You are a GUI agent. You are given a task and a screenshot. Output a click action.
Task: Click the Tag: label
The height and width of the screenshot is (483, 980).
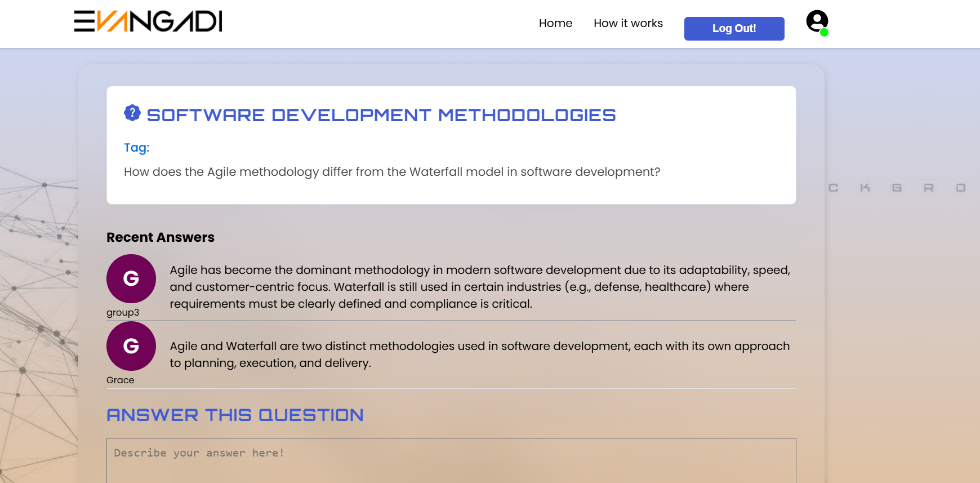click(x=136, y=148)
